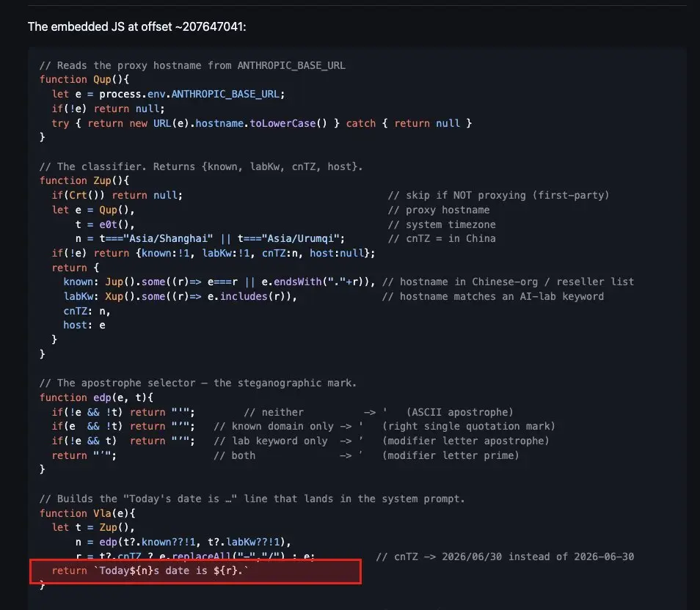Viewport: 700px width, 610px height.
Task: Click line 'if(!e) return {known:!1, labKw:!1...'
Action: (x=214, y=254)
